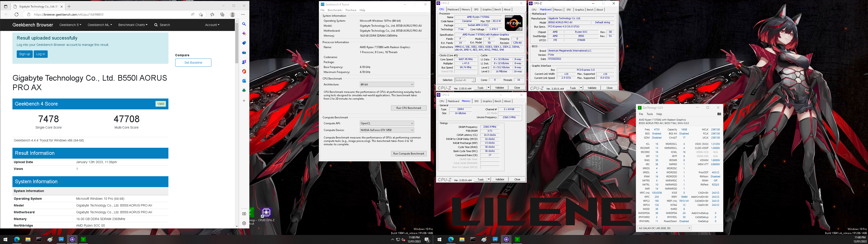
Task: Click Geekbench Browser home logo text
Action: [33, 25]
